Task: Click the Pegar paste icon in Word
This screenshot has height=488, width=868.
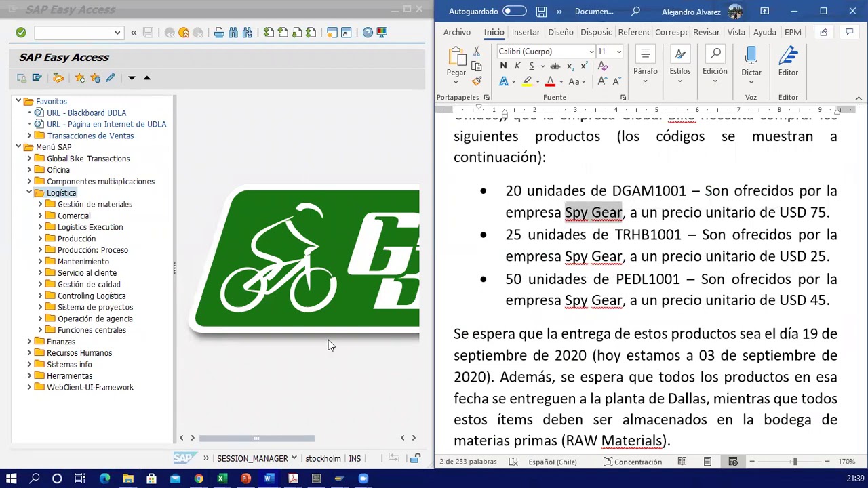Action: pos(456,57)
